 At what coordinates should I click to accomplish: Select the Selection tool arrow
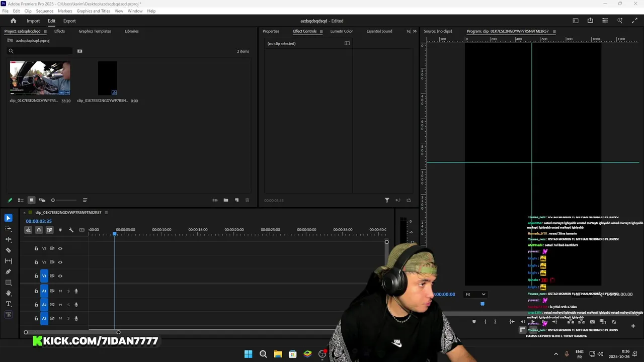point(8,218)
